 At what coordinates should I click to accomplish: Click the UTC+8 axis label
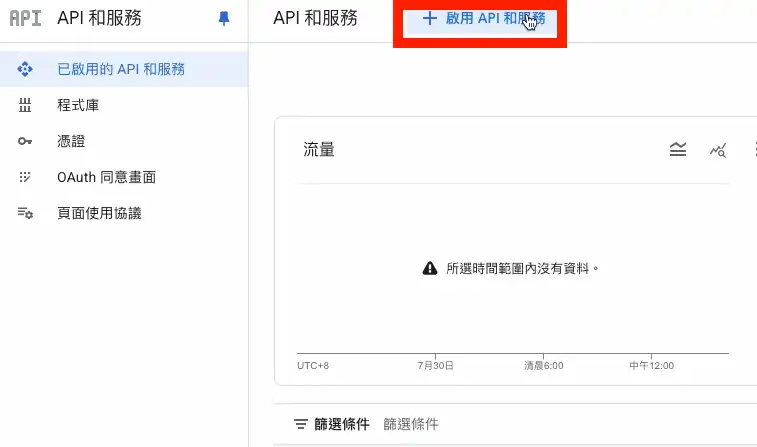click(313, 366)
